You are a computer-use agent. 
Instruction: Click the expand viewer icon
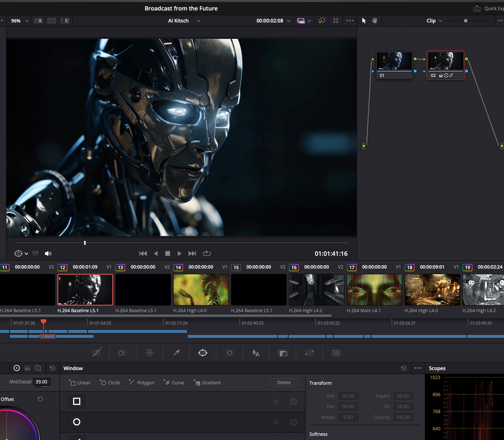tap(336, 21)
